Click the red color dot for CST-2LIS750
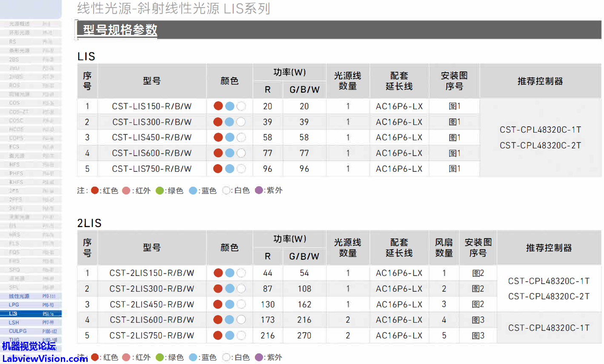 click(218, 336)
